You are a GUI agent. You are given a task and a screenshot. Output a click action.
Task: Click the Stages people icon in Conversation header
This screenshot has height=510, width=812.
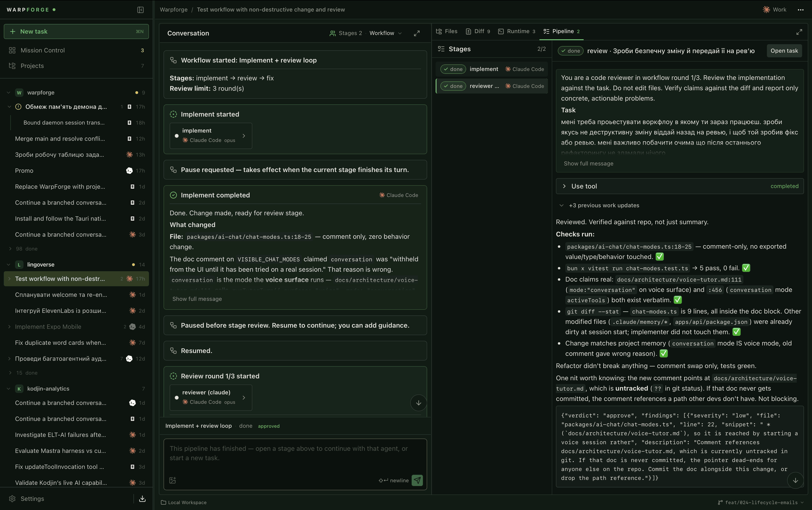333,33
